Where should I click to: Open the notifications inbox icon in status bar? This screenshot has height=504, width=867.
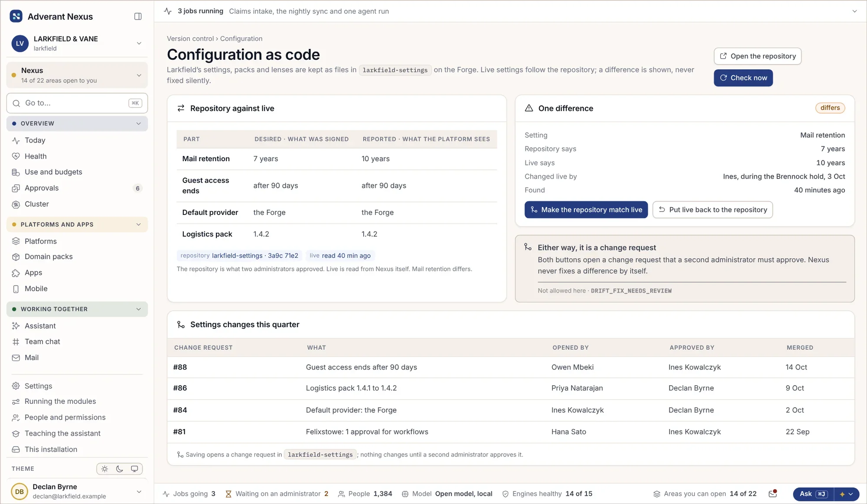(772, 494)
